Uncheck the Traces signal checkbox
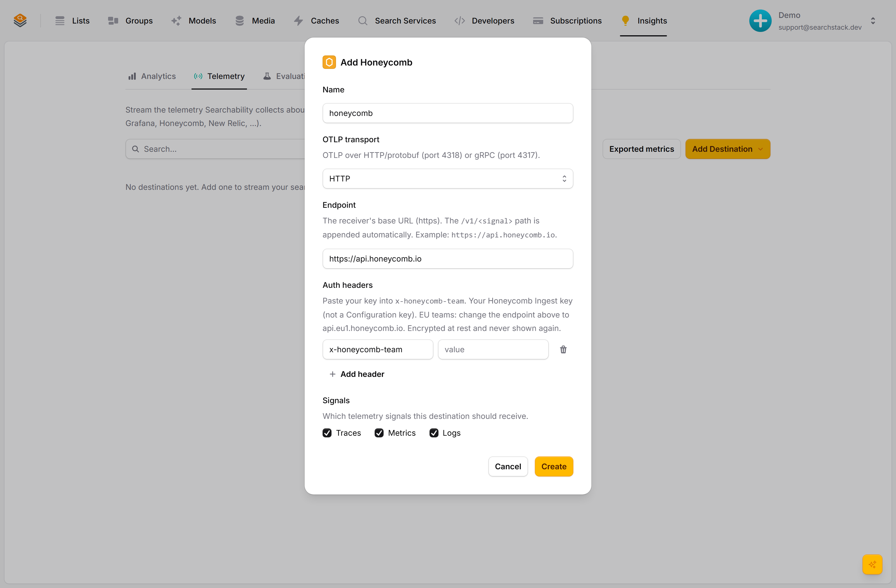This screenshot has height=588, width=896. point(327,433)
